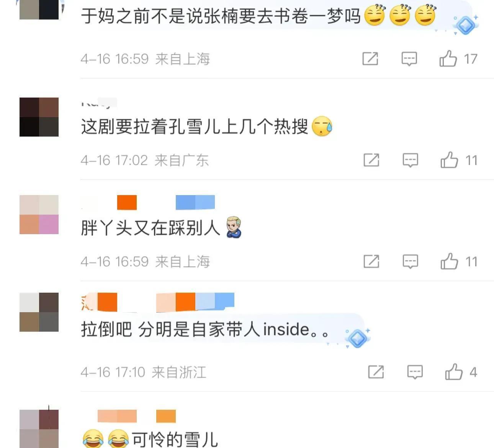Reply to the 孔雪儿上几个热搜 comment

[410, 160]
